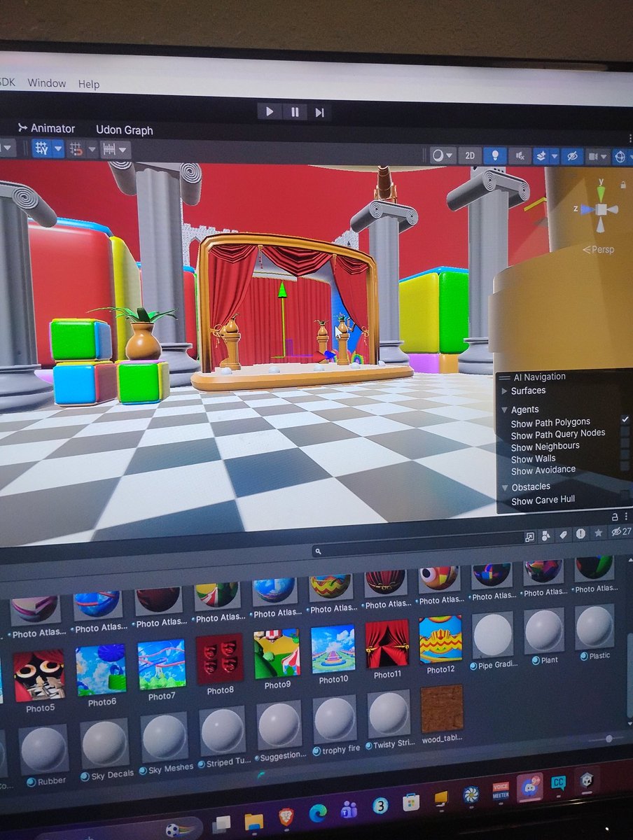Open the Help menu
Viewport: 633px width, 840px height.
click(89, 84)
